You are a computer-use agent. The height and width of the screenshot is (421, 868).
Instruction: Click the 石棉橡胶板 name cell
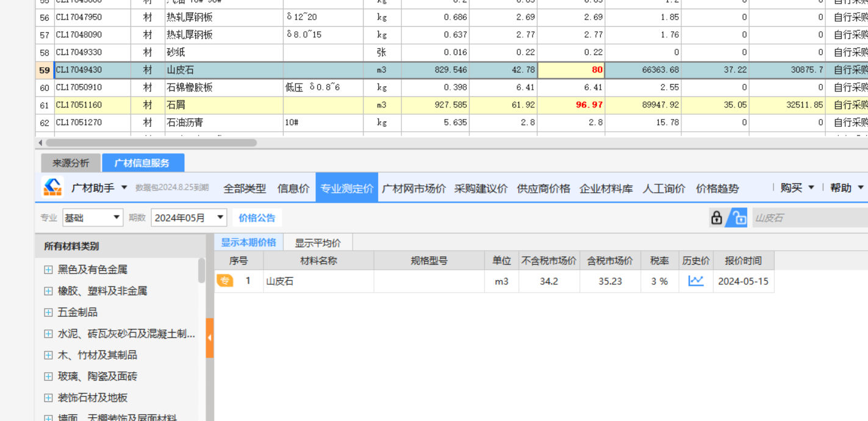click(224, 87)
